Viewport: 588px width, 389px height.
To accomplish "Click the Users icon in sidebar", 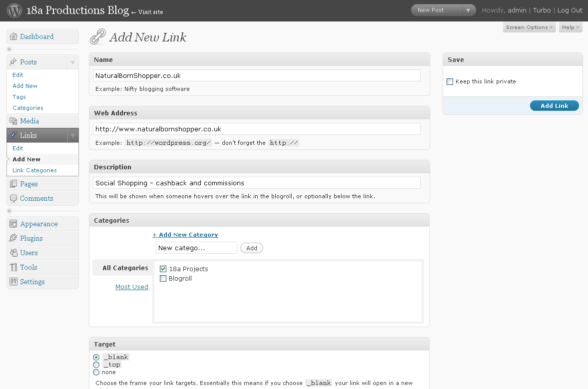I will click(x=13, y=253).
